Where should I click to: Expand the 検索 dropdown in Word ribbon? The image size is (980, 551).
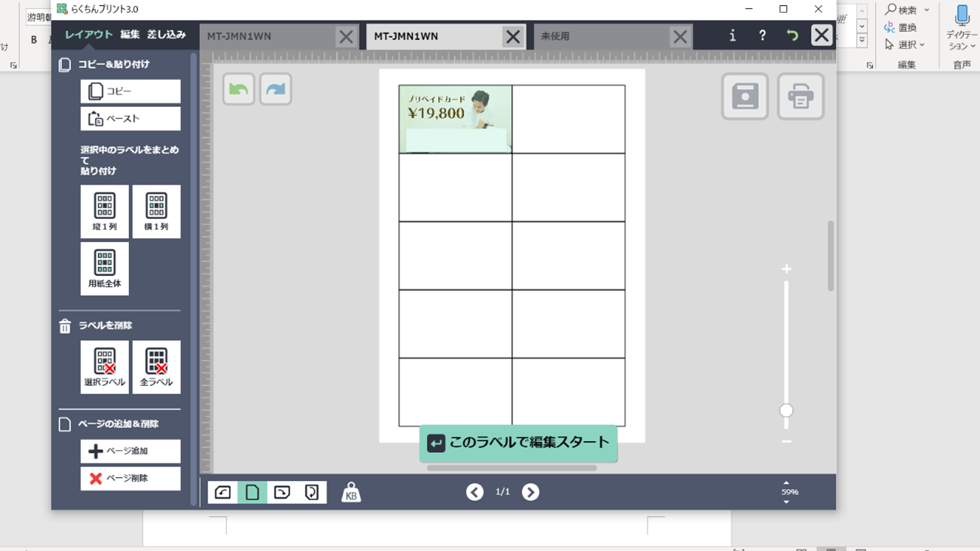tap(926, 10)
